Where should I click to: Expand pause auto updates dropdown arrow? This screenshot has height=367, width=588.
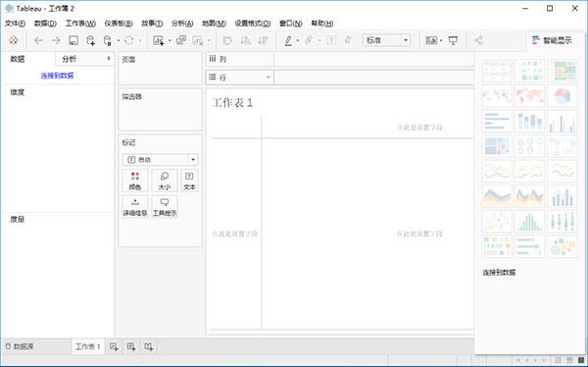(119, 40)
